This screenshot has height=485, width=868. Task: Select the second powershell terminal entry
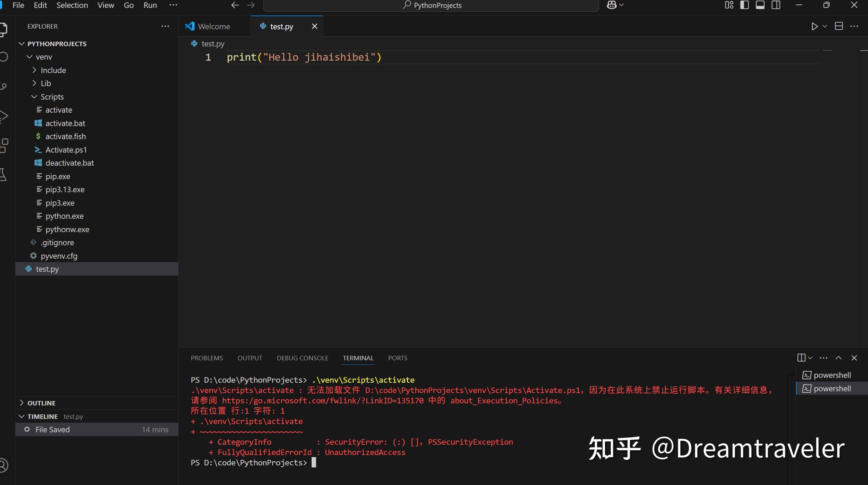point(832,389)
